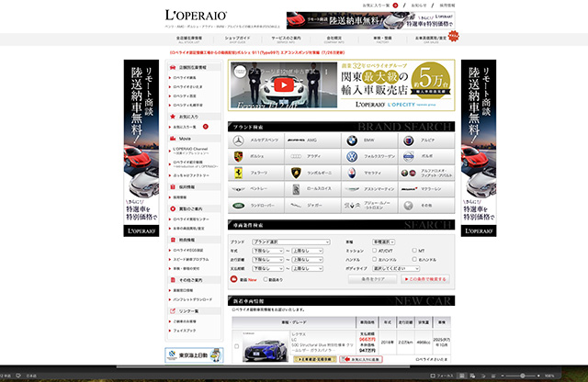This screenshot has width=588, height=382.
Task: Open the blue Lexus LC car thumbnail
Action: point(266,347)
